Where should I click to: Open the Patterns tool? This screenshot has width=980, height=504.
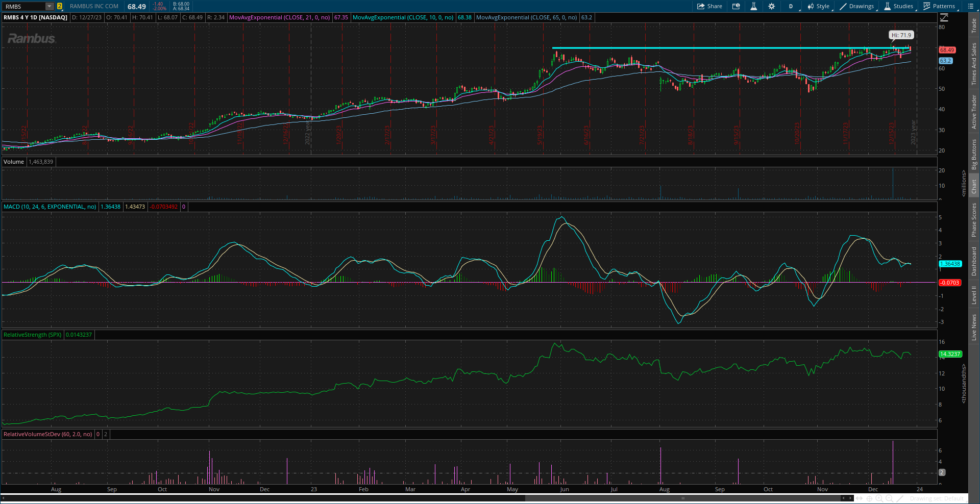coord(926,6)
